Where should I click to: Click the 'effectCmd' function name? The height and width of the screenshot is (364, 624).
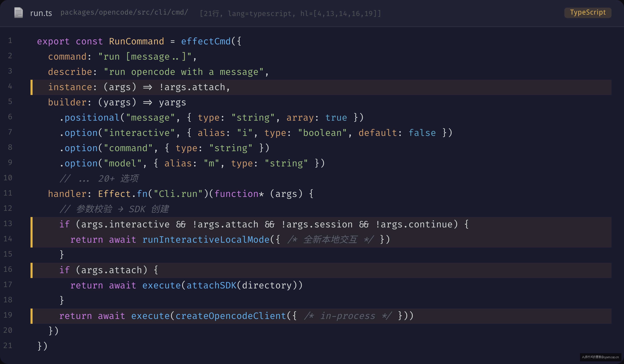(x=206, y=41)
